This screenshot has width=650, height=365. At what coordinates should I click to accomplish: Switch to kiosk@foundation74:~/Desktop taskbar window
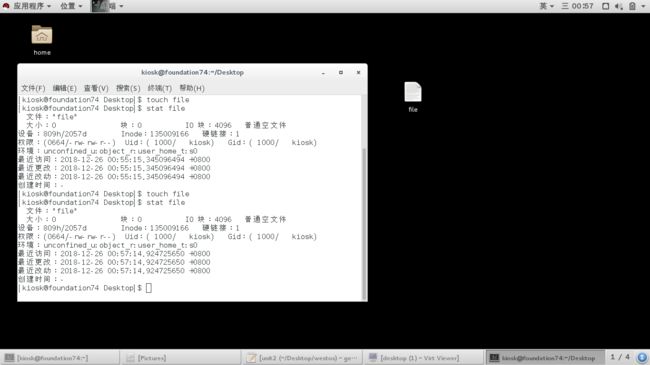tap(545, 358)
